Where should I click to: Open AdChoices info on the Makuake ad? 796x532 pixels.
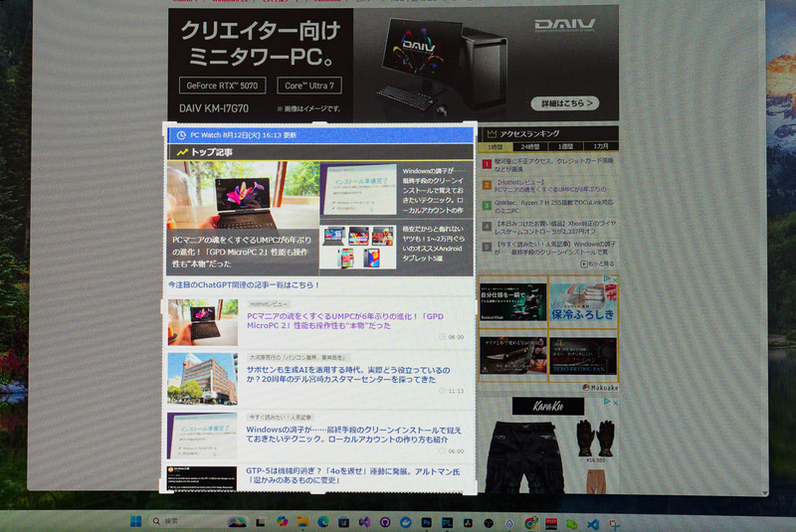(x=607, y=279)
